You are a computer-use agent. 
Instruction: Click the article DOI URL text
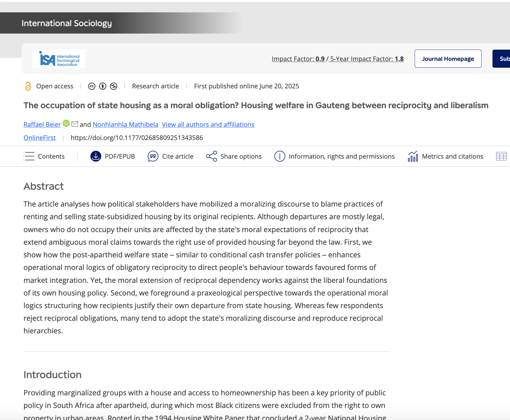[137, 138]
